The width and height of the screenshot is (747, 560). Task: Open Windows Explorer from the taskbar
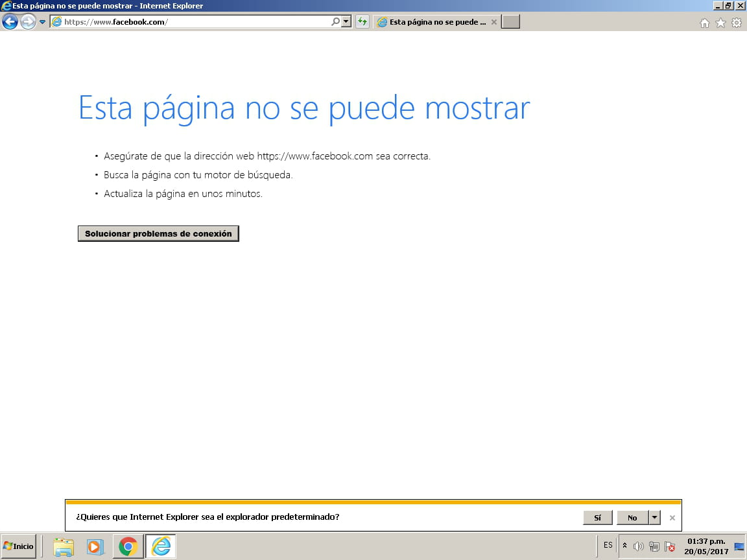coord(64,546)
